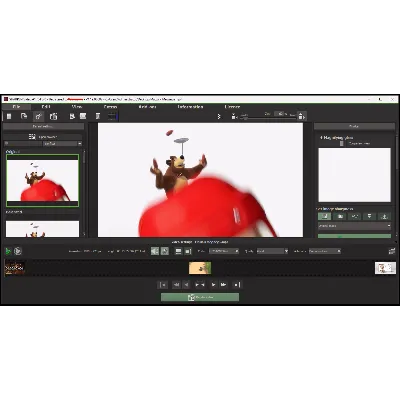
Task: Select the second preset thumbnail in the left list
Action: click(43, 229)
